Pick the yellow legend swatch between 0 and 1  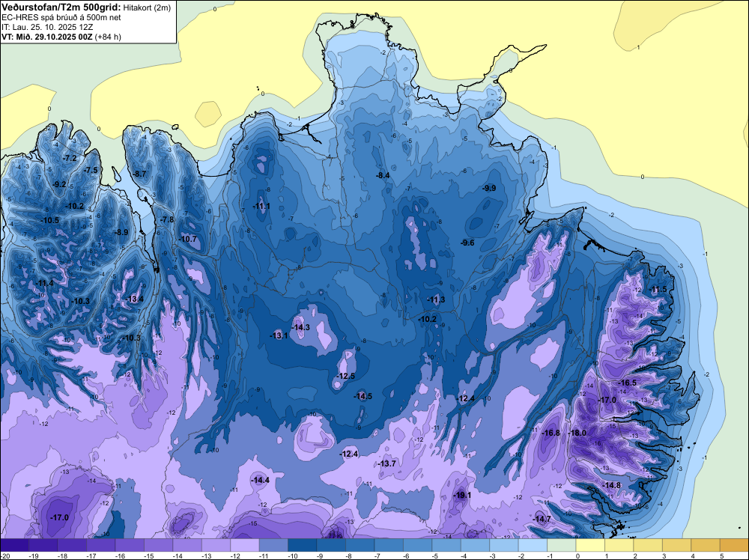(x=590, y=545)
